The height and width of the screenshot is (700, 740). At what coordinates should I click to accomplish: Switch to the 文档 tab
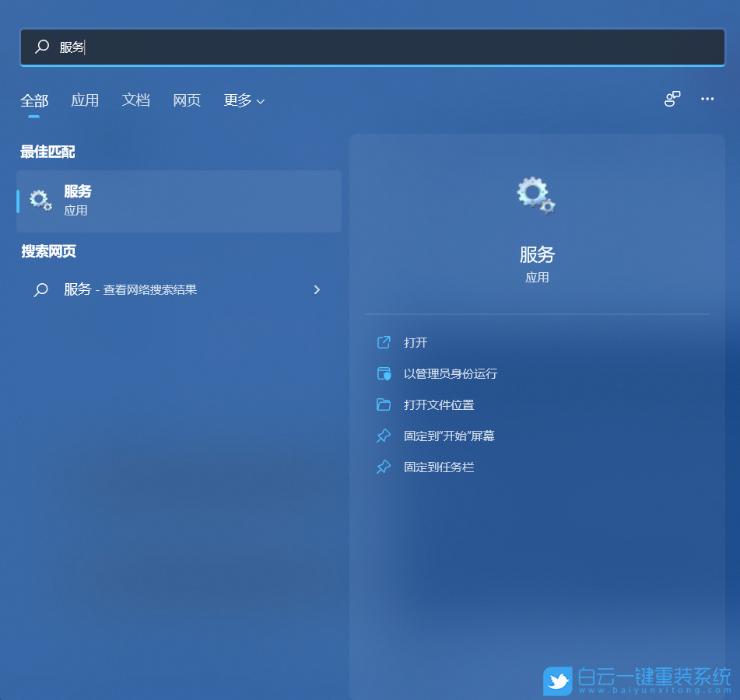pos(136,100)
